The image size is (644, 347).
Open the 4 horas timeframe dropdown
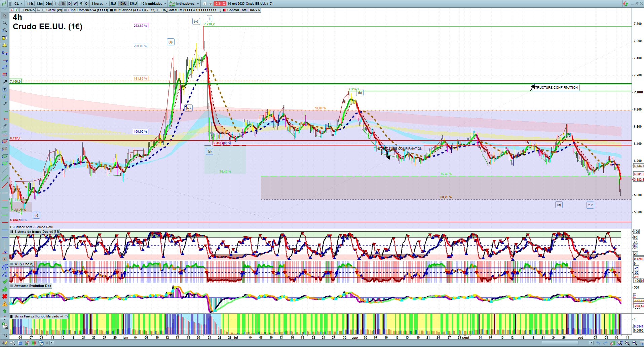[99, 4]
